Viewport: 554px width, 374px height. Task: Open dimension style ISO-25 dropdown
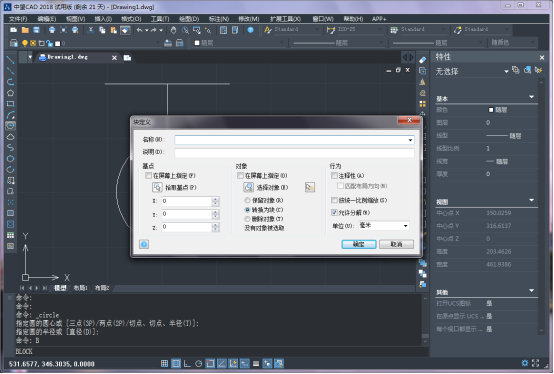(x=380, y=30)
